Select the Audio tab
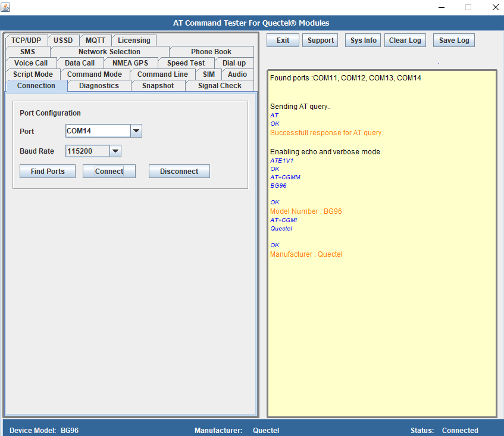The width and height of the screenshot is (504, 436). coord(237,74)
